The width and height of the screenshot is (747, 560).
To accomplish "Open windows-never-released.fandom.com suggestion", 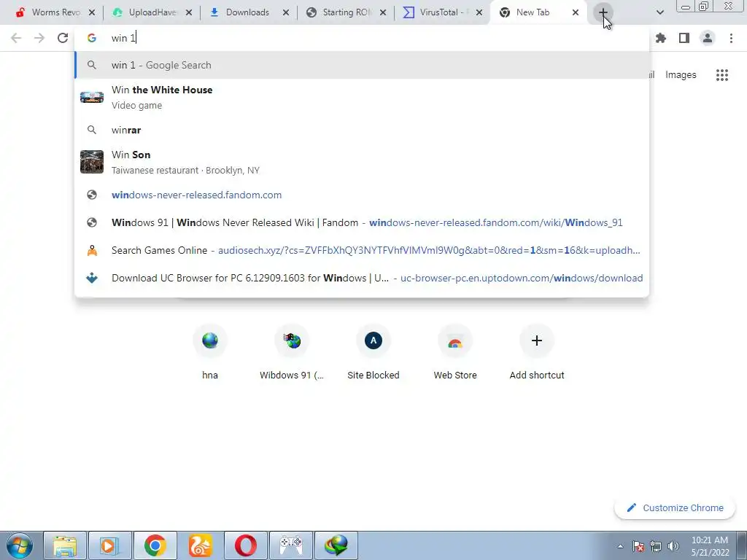I will (362, 195).
